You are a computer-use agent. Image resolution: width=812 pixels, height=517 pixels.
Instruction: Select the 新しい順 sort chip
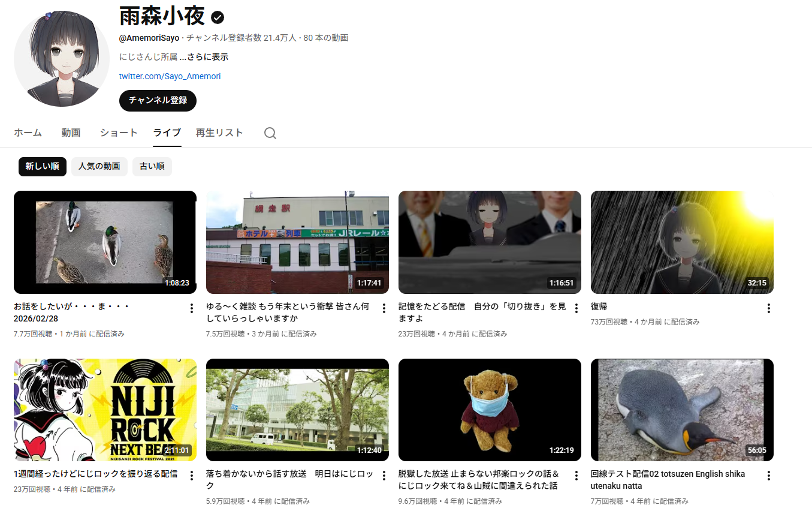(42, 166)
